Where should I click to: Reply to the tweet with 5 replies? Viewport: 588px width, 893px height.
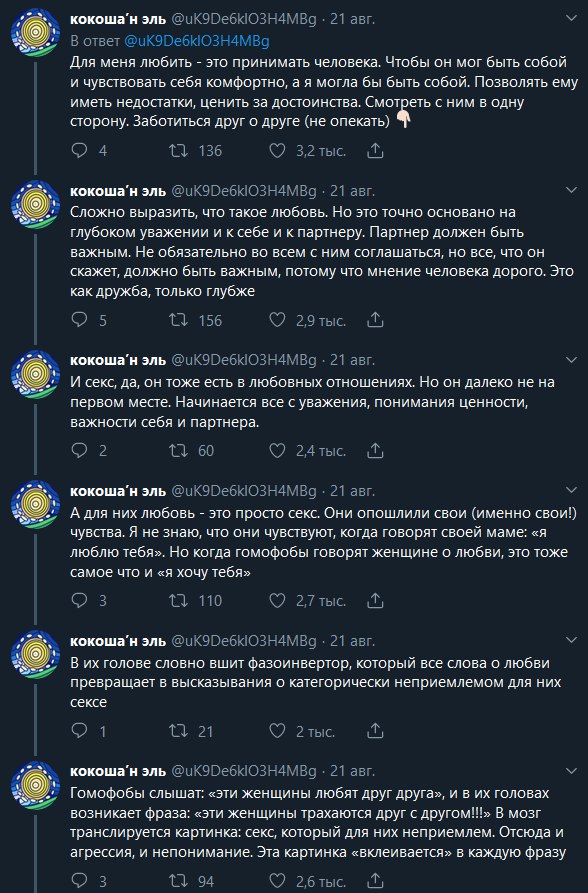(79, 320)
